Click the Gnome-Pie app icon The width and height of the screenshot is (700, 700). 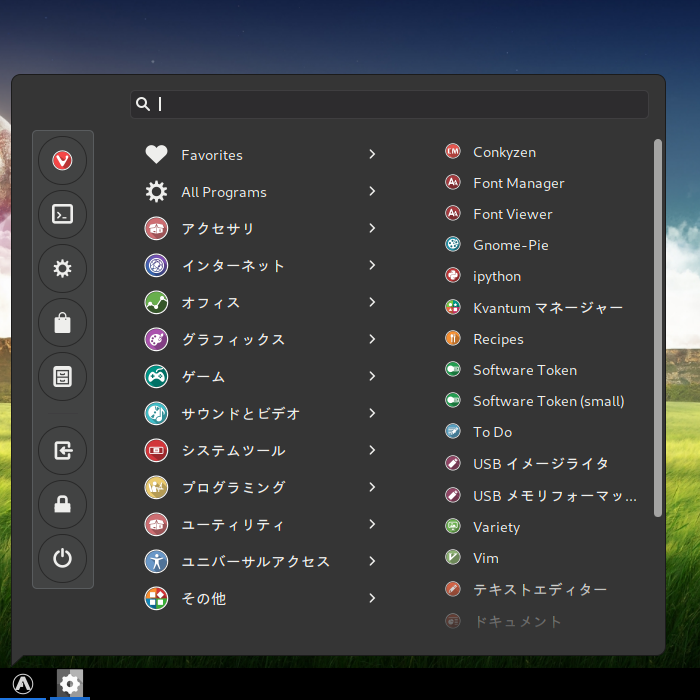[x=453, y=244]
